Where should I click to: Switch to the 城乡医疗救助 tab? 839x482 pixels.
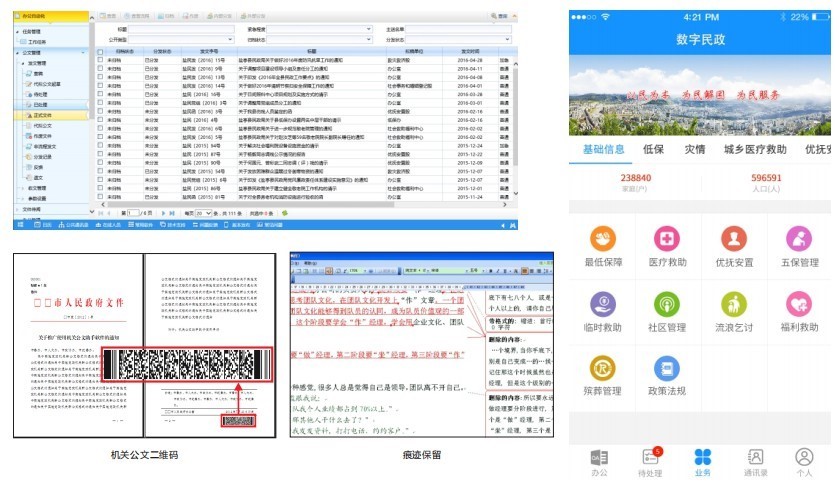coord(755,149)
